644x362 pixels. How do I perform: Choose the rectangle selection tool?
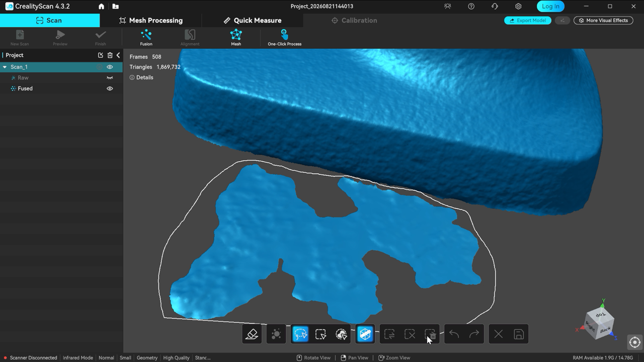tap(320, 334)
